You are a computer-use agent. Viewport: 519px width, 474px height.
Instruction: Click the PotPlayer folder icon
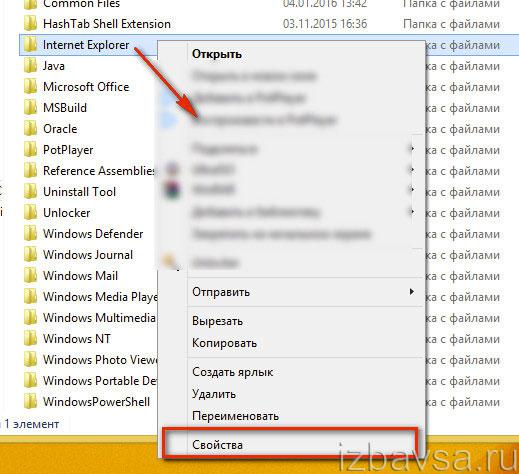[30, 150]
